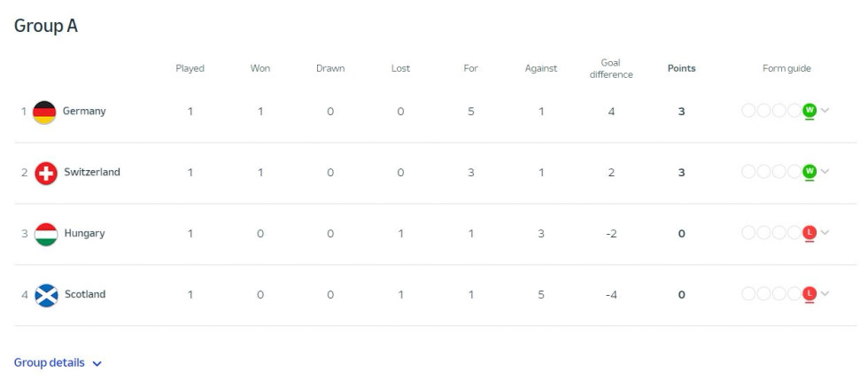Click Scotland's red L form badge
This screenshot has width=868, height=388.
[810, 293]
